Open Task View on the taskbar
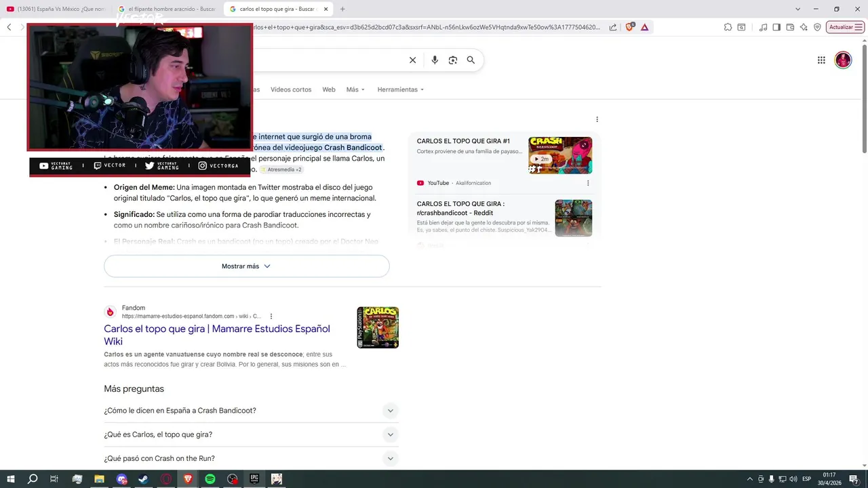 pyautogui.click(x=54, y=479)
